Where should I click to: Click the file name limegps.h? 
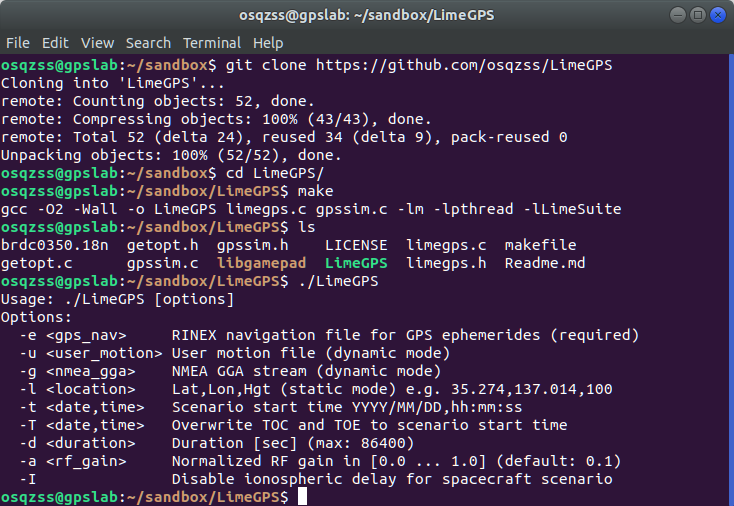446,264
